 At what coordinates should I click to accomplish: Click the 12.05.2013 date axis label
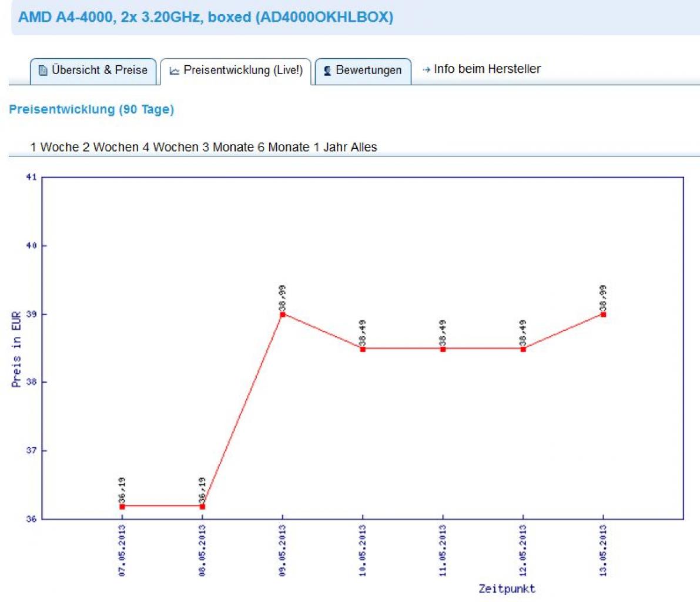click(523, 550)
